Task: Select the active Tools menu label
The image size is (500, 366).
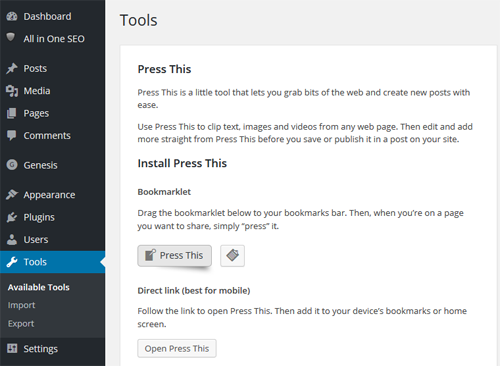Action: click(x=35, y=262)
